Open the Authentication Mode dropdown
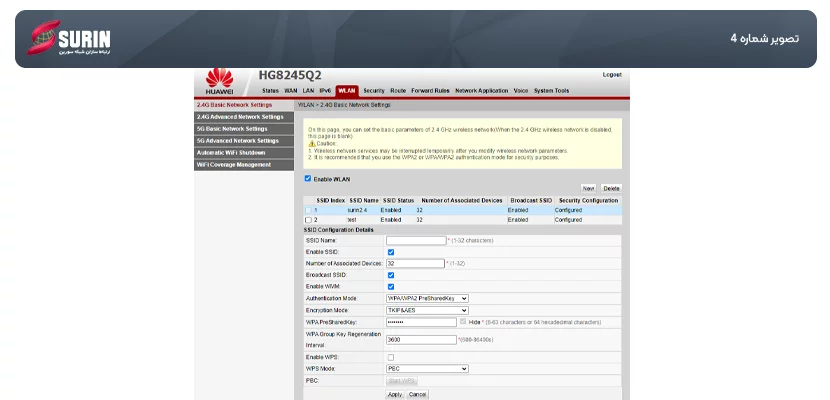The width and height of the screenshot is (830, 400). click(427, 298)
